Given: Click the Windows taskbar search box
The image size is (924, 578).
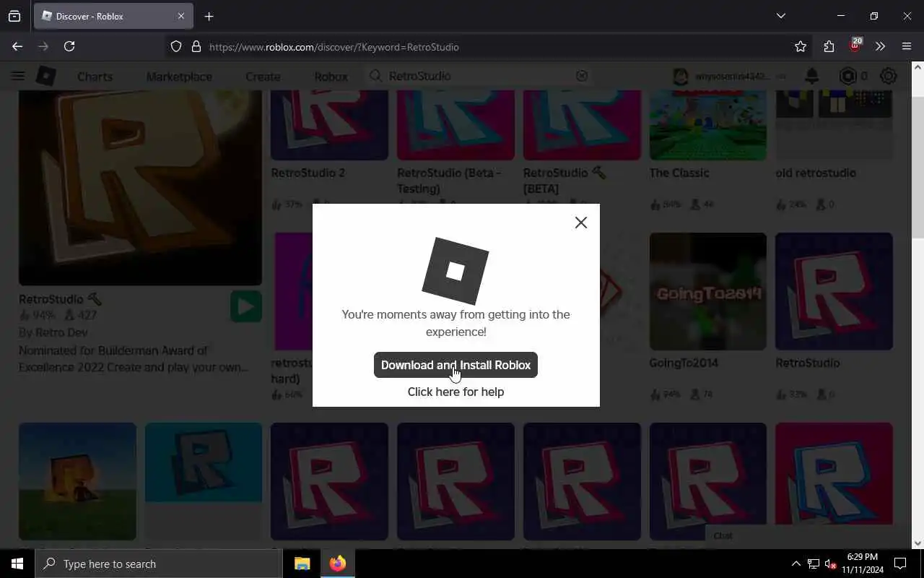Looking at the screenshot, I should click(x=159, y=564).
